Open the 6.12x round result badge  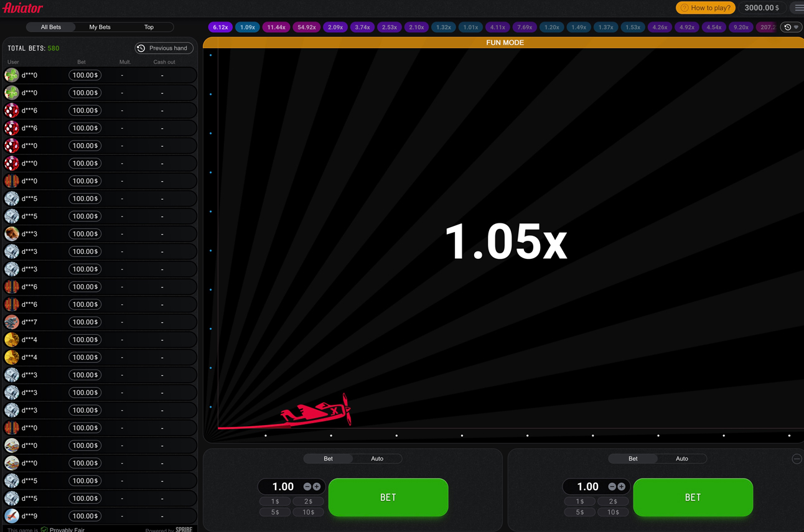(220, 27)
